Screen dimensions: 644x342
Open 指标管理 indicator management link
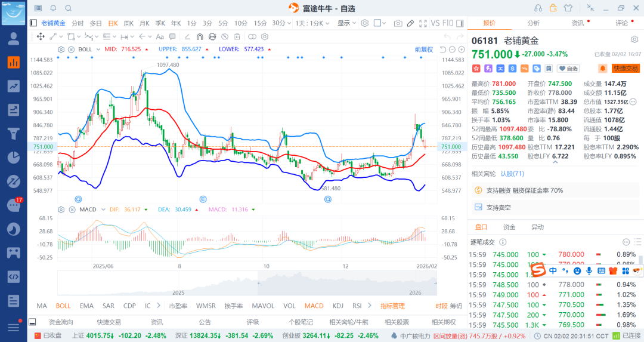[392, 306]
